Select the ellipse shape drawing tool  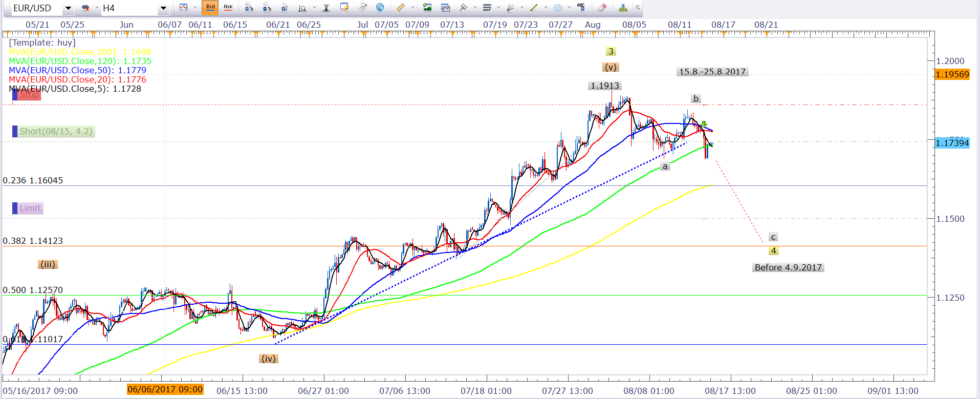point(558,8)
